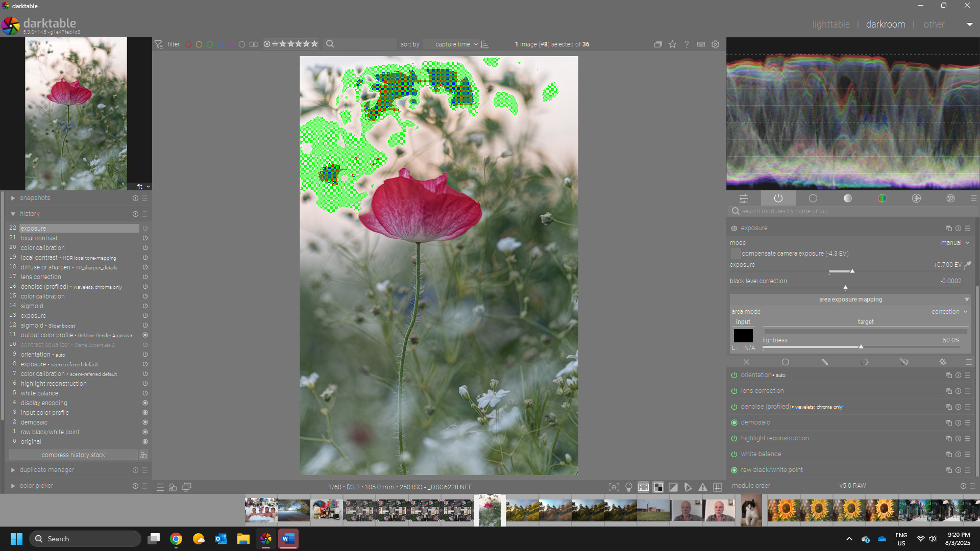Toggle color assessment lightbulb icon
The height and width of the screenshot is (551, 980).
coord(629,487)
